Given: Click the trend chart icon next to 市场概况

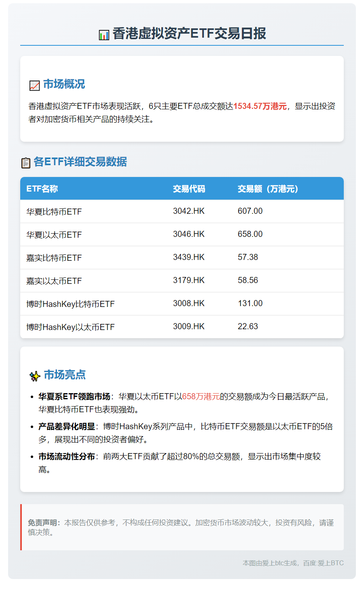Looking at the screenshot, I should tap(34, 85).
